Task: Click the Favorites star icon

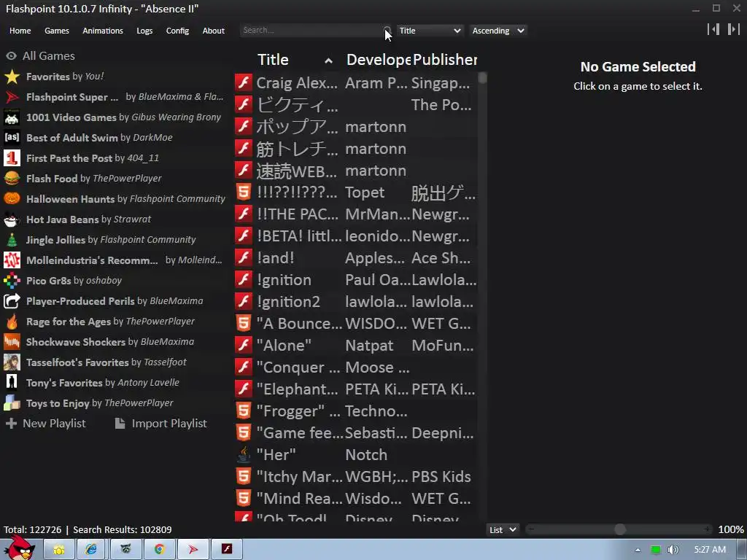Action: click(12, 77)
